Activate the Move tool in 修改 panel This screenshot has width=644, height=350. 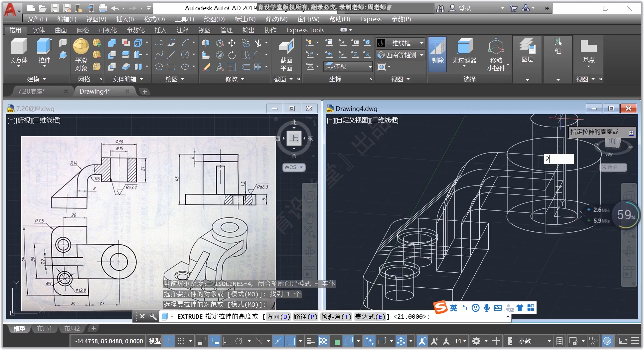point(232,43)
